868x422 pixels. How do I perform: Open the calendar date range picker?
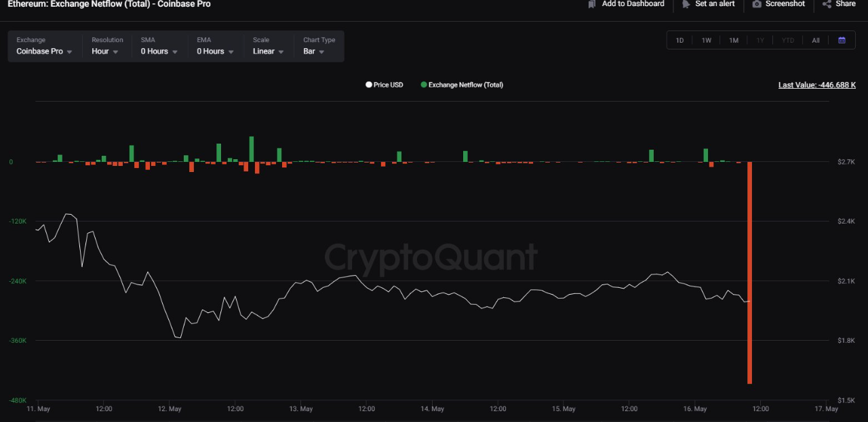click(842, 40)
